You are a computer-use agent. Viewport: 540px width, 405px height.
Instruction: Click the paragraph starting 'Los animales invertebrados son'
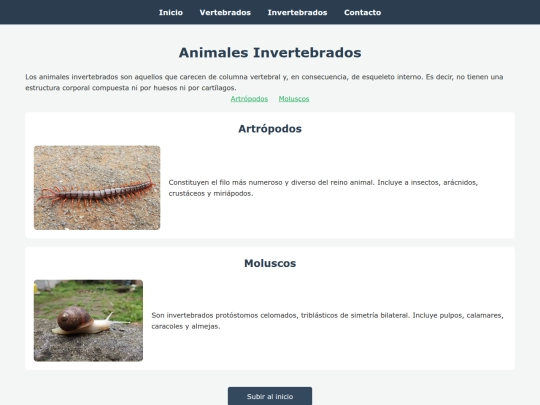click(264, 82)
